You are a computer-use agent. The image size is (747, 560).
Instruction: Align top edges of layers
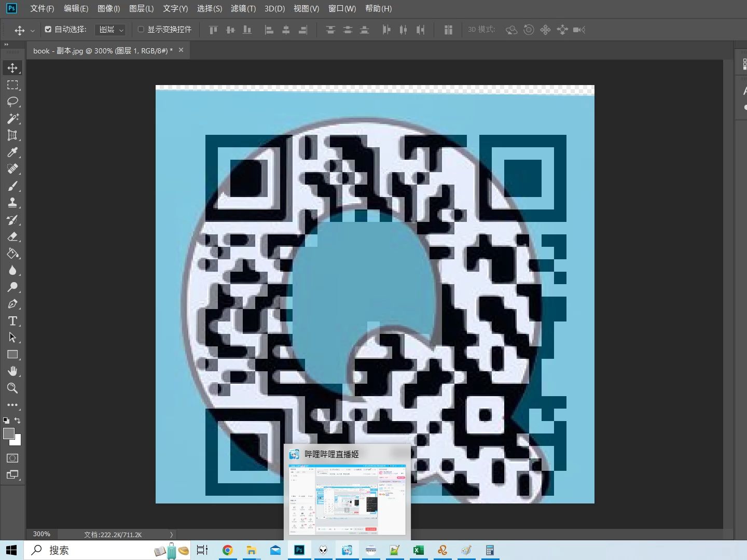pyautogui.click(x=213, y=30)
